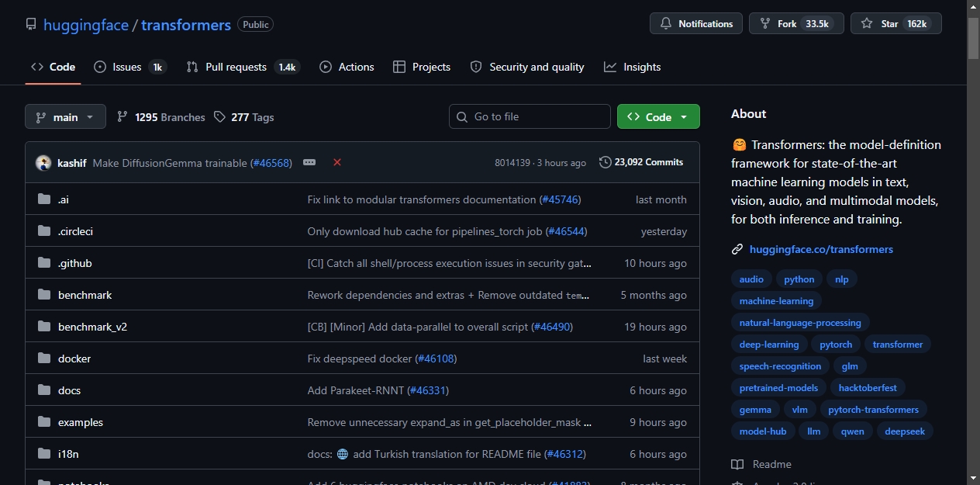The width and height of the screenshot is (980, 485).
Task: Click the branch icon beside 1295 Branches
Action: click(122, 117)
